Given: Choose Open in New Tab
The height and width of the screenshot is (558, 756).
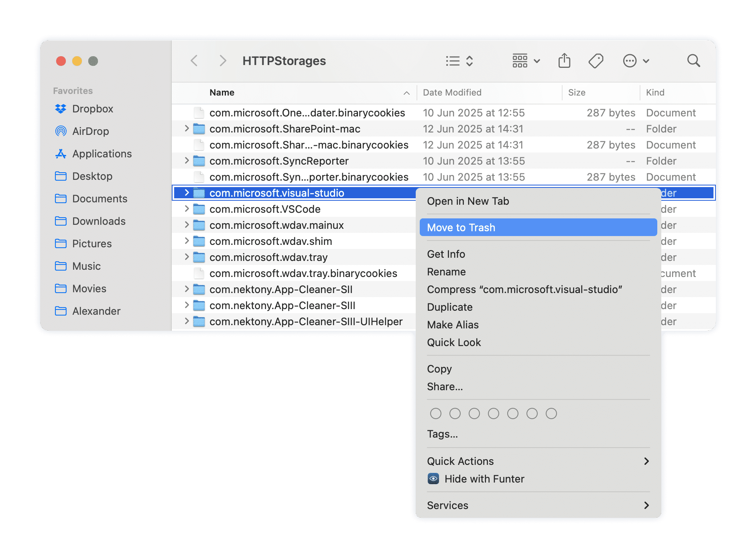Looking at the screenshot, I should click(467, 201).
